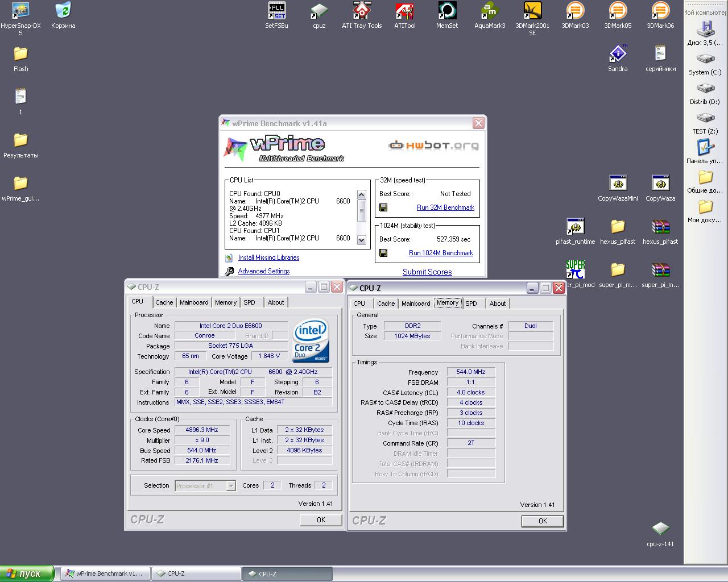Launch the CopyWazaMini icon
The height and width of the screenshot is (582, 728).
618,183
